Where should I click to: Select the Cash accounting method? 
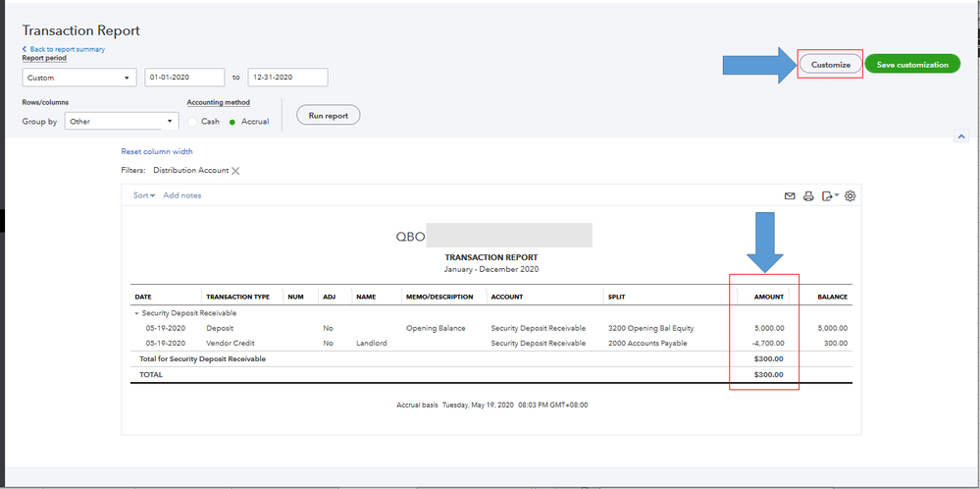click(192, 122)
